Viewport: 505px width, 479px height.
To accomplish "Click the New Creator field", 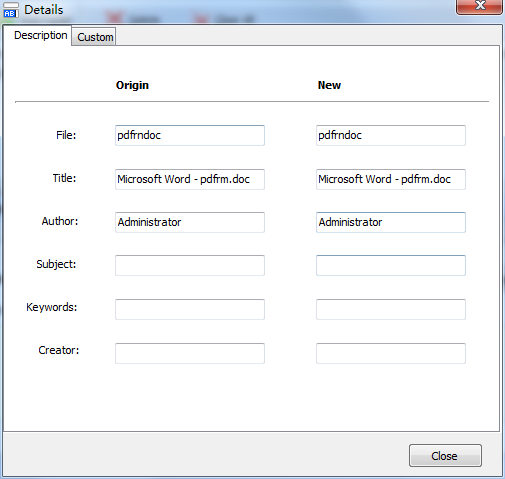I will point(391,353).
